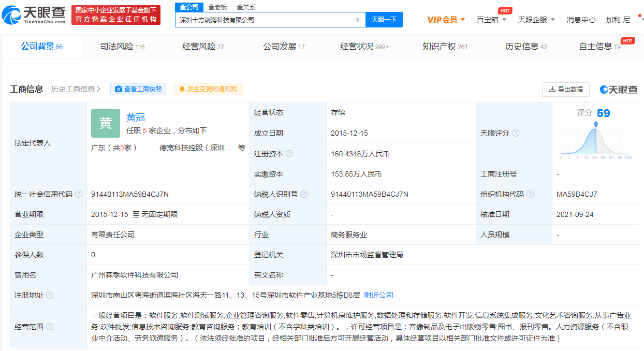The width and height of the screenshot is (644, 351).
Task: Open the 附近公司 link
Action: tap(379, 295)
